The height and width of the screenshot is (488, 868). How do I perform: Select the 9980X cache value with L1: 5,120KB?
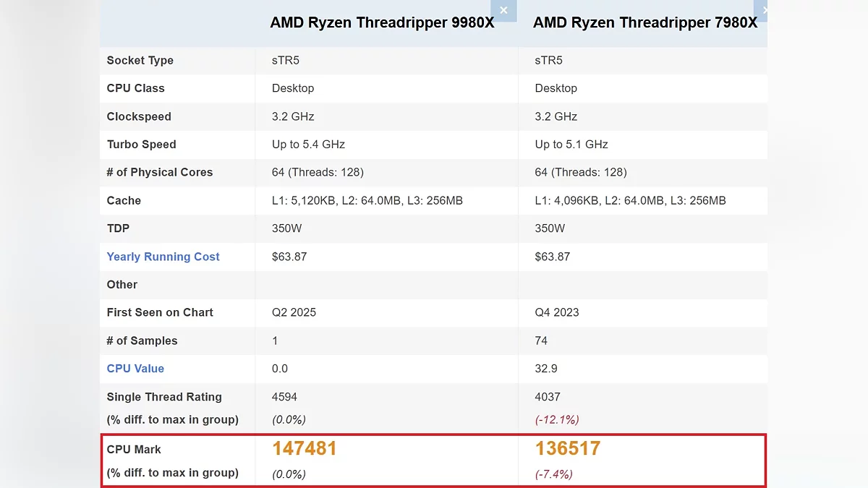tap(367, 201)
